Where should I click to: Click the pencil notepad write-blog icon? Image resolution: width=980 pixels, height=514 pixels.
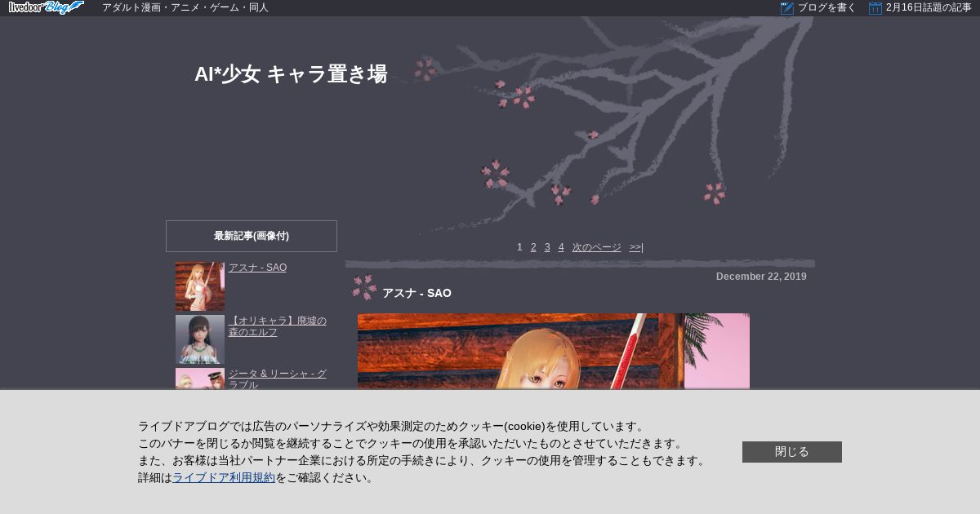point(787,8)
